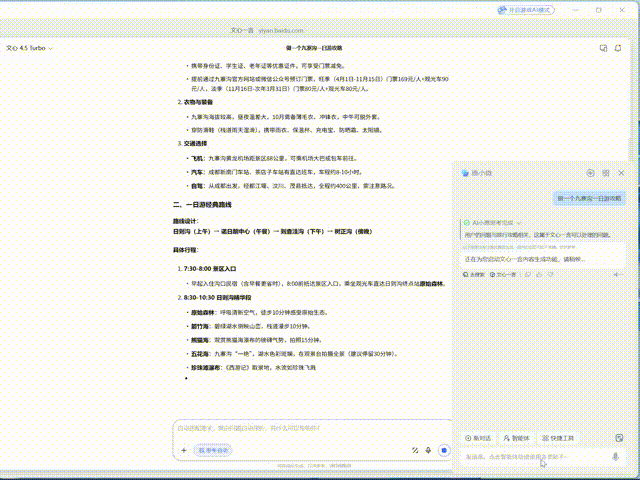
Task: Close the AI assistant side panel
Action: [621, 173]
